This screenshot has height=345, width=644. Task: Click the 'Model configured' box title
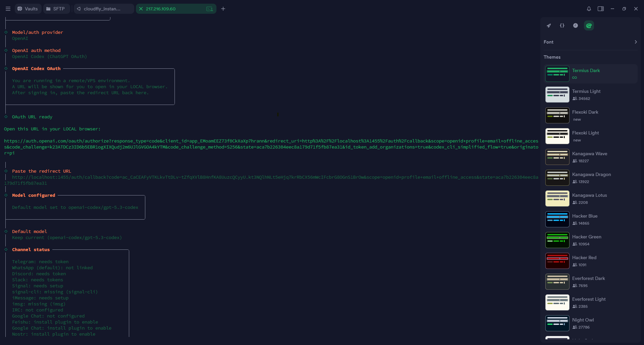(34, 195)
